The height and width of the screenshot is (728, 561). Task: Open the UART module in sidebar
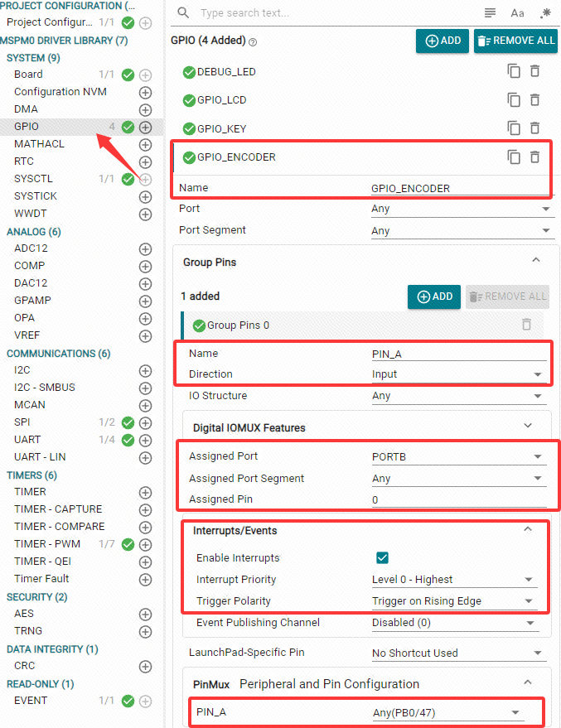tap(27, 440)
